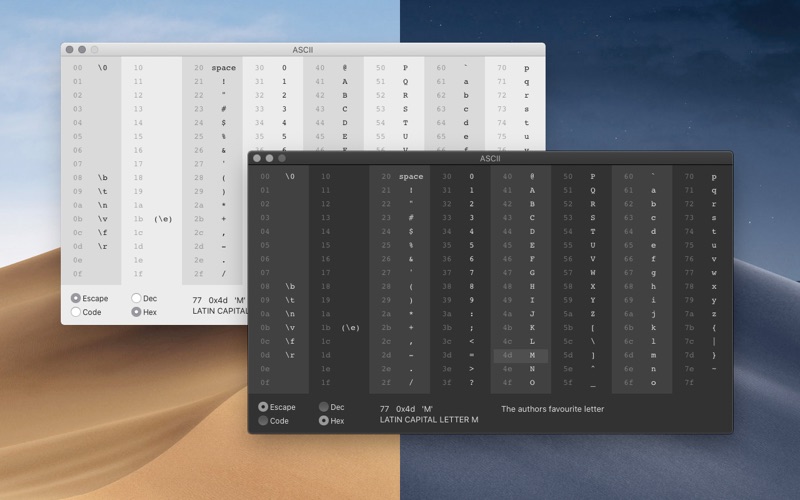
Task: Click the 31 1 row in light window
Action: coord(273,82)
